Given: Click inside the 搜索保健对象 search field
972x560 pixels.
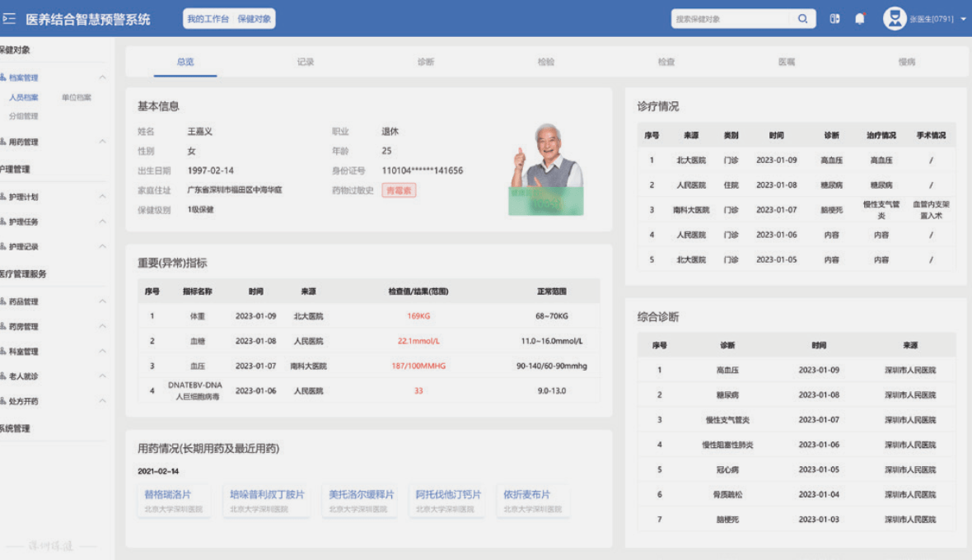Looking at the screenshot, I should (733, 17).
